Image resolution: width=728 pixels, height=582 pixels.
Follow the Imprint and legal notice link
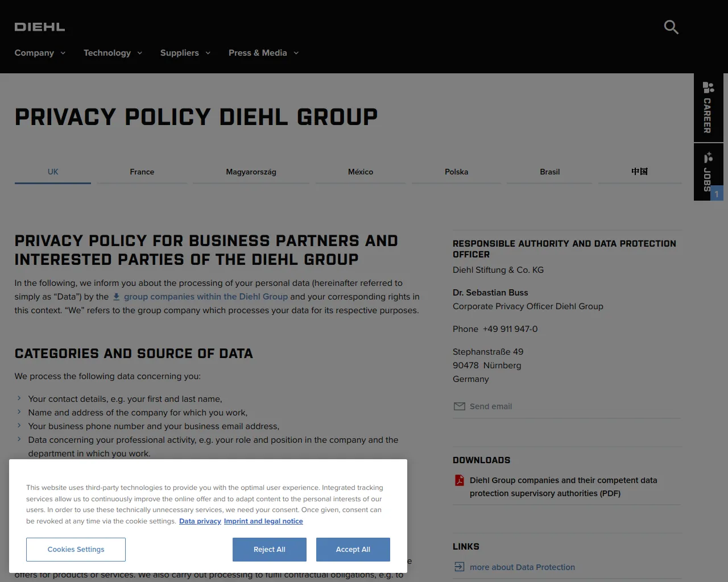(x=263, y=521)
